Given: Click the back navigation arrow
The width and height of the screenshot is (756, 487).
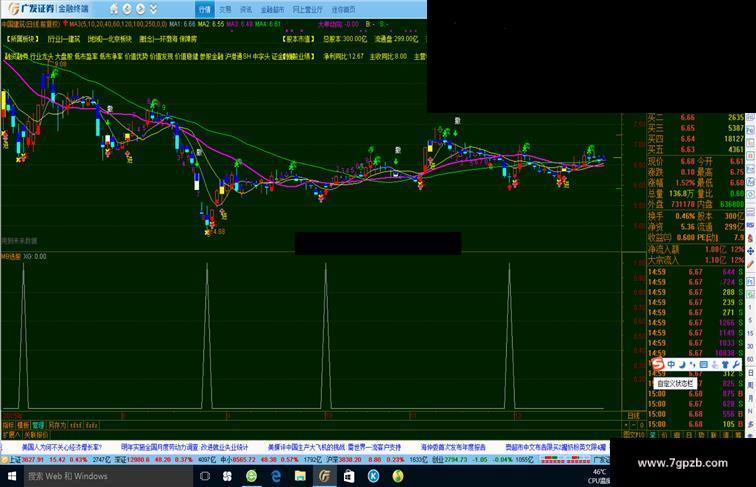Looking at the screenshot, I should coord(127,9).
